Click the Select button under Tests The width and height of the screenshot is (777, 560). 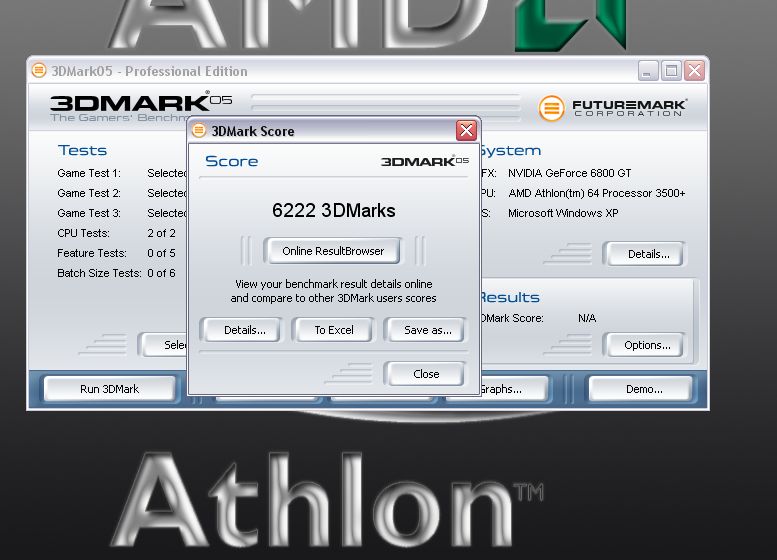pos(164,345)
